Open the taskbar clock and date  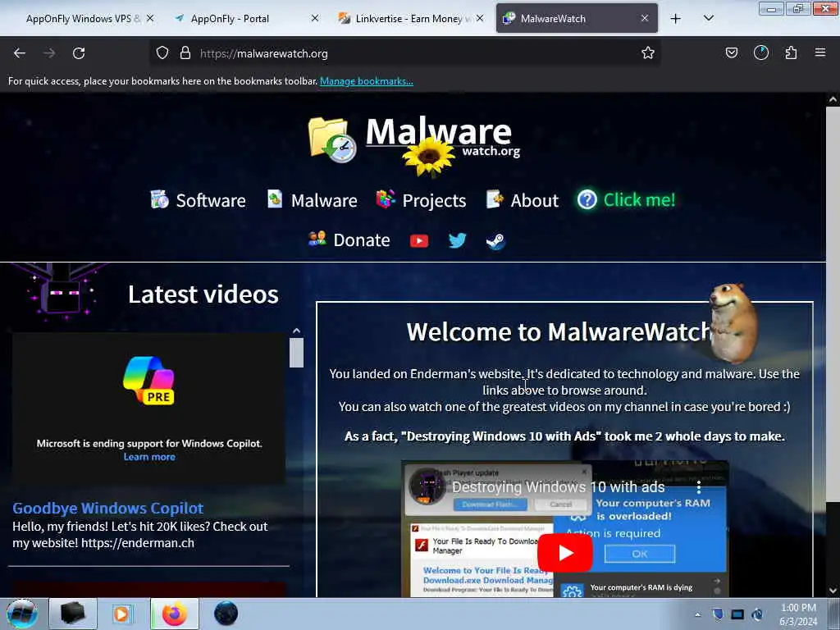798,614
